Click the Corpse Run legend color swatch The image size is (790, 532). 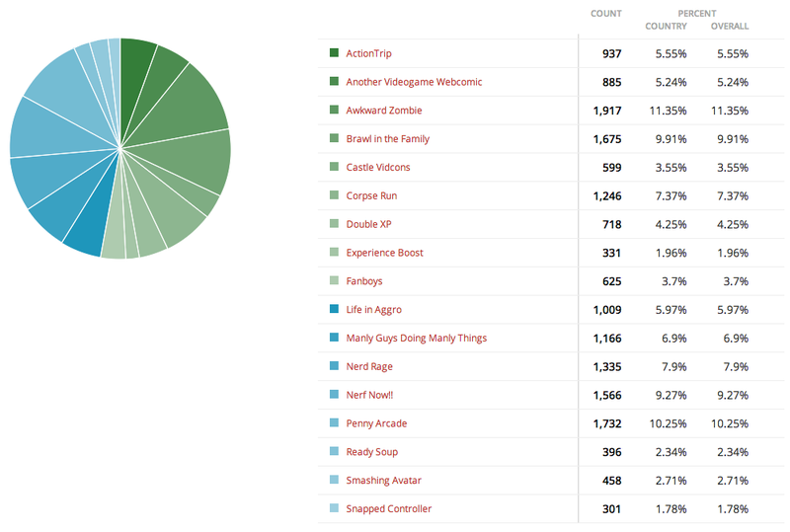point(334,194)
